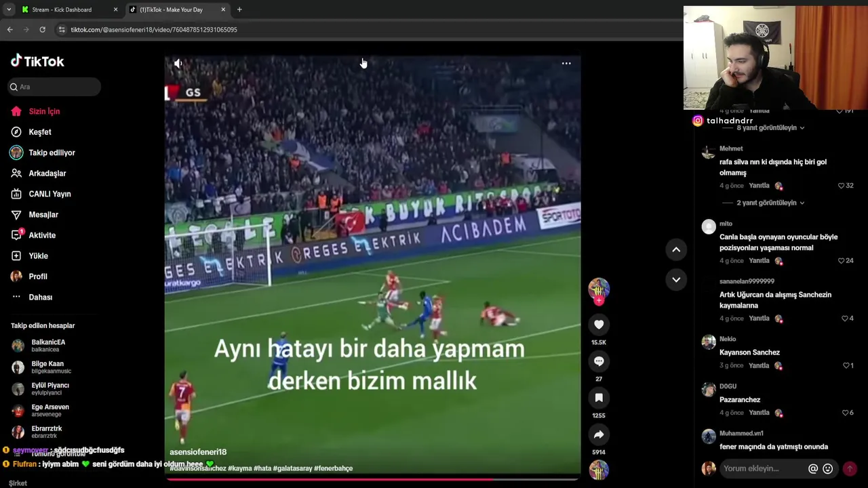Open the Dahası menu

[x=40, y=298]
